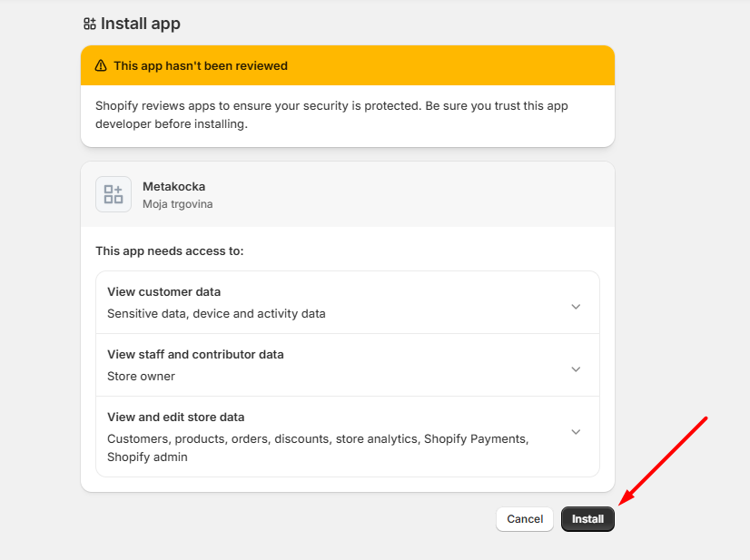Click 'Sensitive data, device and activity data' text

point(216,314)
